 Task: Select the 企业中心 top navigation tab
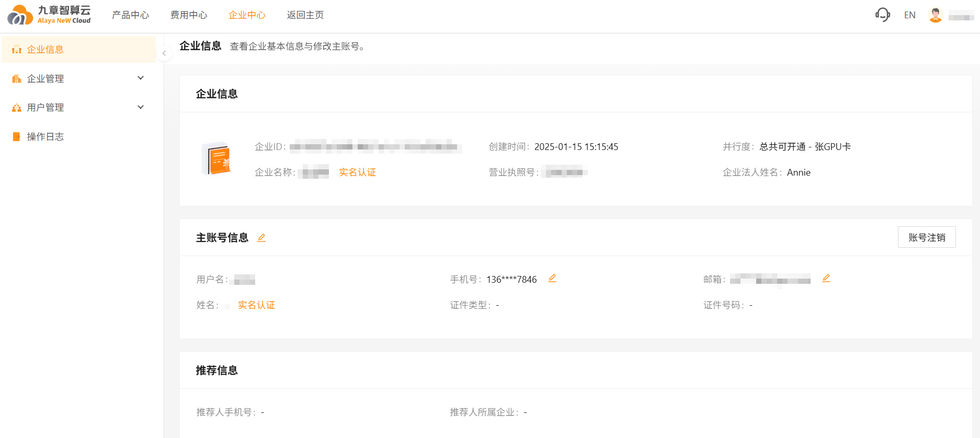tap(247, 15)
